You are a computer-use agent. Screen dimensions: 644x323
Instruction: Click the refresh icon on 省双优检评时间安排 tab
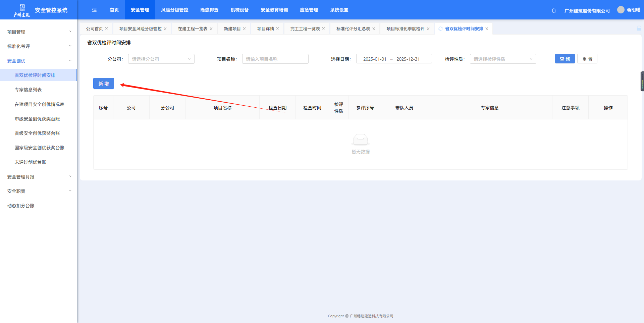tap(440, 29)
